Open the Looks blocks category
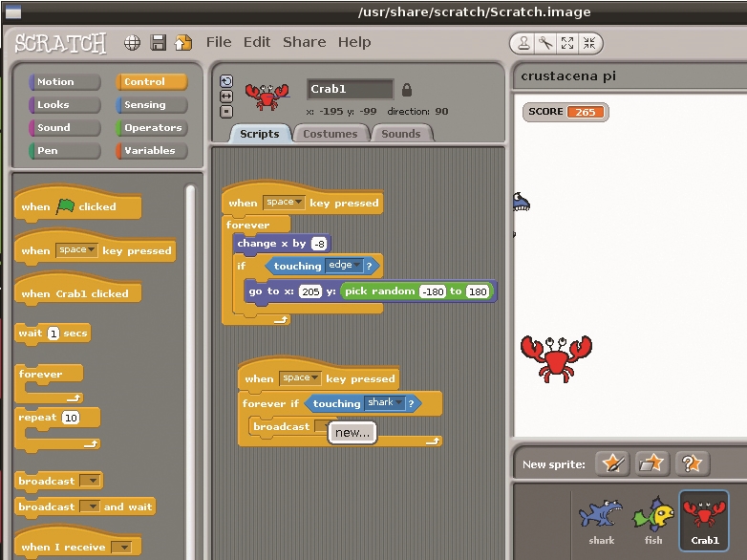747x560 pixels. (x=64, y=104)
